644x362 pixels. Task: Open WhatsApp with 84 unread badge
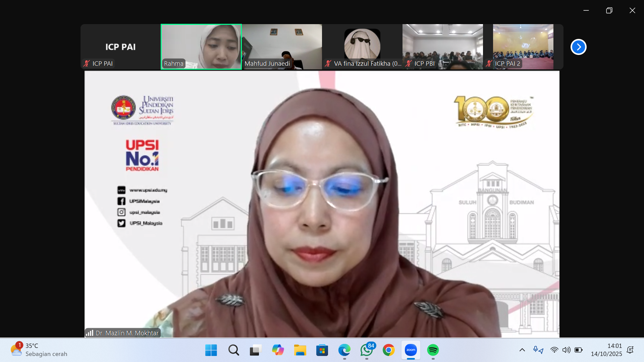367,350
